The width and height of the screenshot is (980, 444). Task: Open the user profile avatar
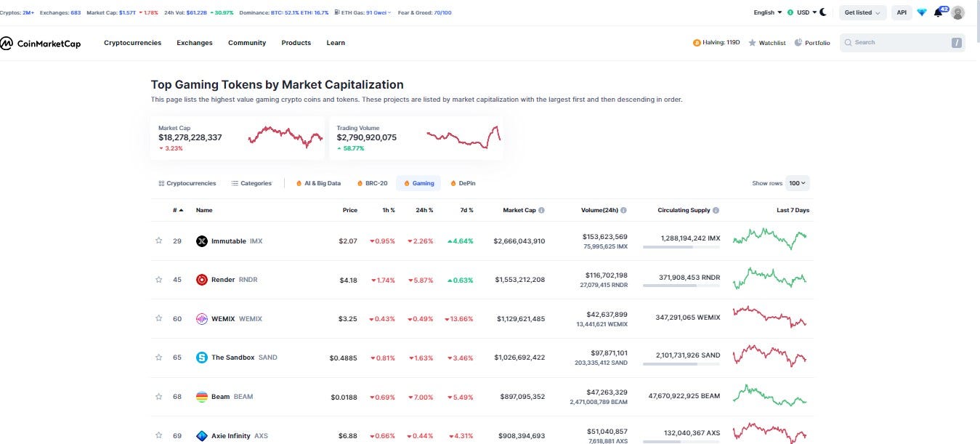(958, 12)
